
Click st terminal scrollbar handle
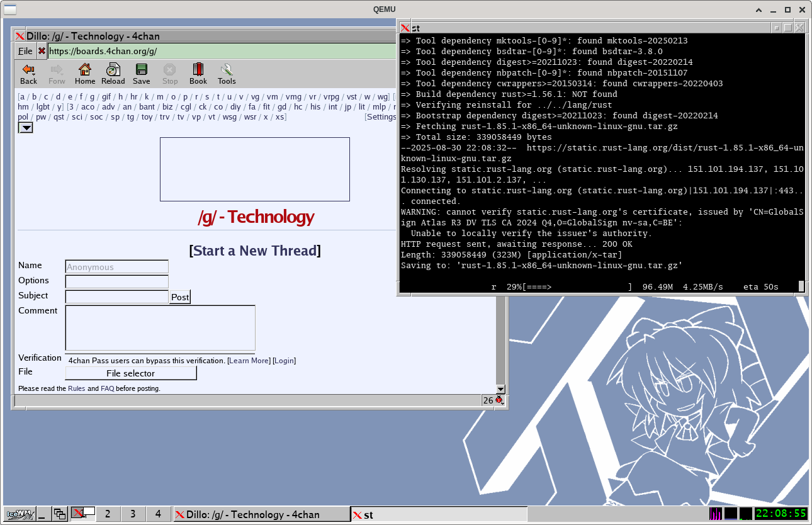click(x=801, y=286)
